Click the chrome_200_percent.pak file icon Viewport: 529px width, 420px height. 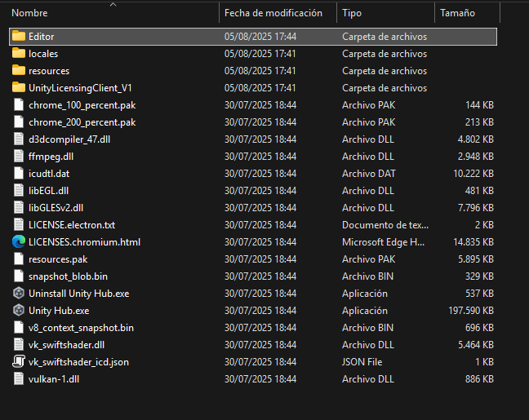pos(19,122)
